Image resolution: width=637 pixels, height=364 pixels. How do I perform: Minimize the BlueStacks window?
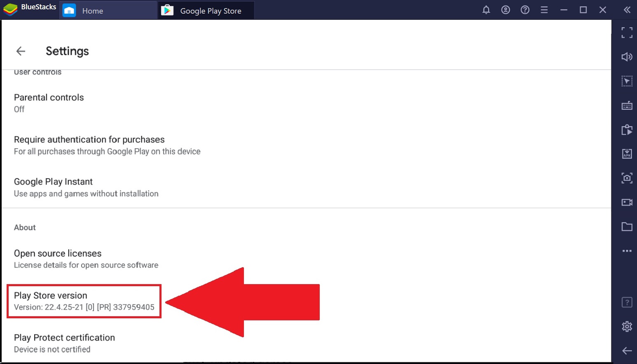coord(564,10)
